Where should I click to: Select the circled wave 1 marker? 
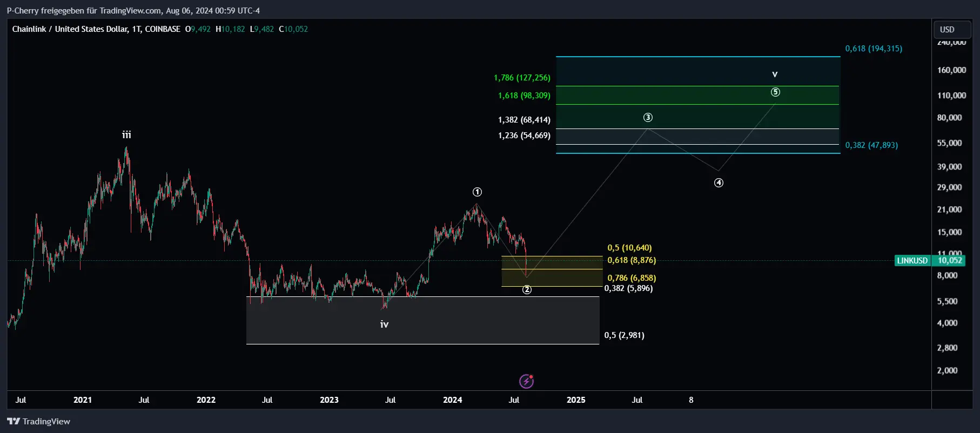pyautogui.click(x=477, y=192)
